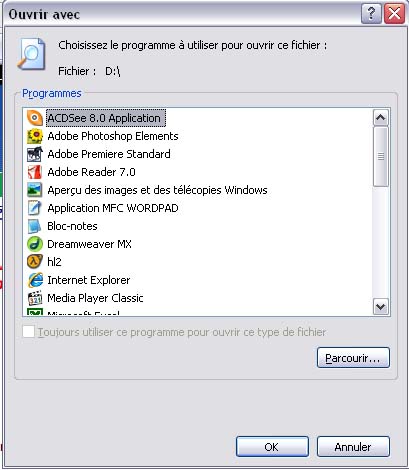The image size is (409, 470).
Task: Click the Annuler button
Action: pos(353,447)
